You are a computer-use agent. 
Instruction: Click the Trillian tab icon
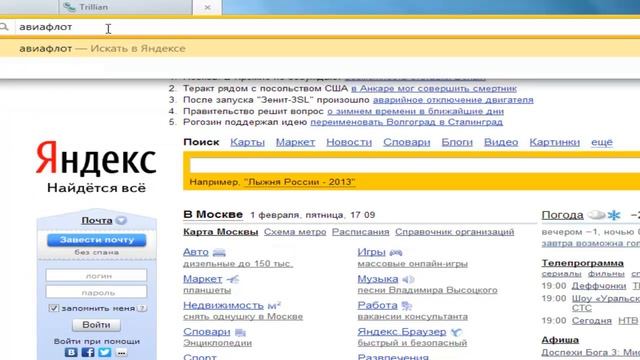pyautogui.click(x=69, y=7)
